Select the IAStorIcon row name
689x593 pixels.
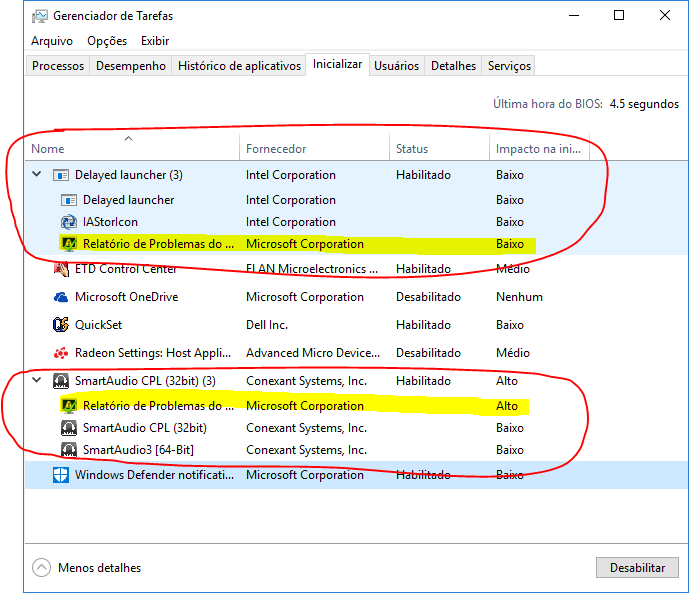click(x=110, y=222)
